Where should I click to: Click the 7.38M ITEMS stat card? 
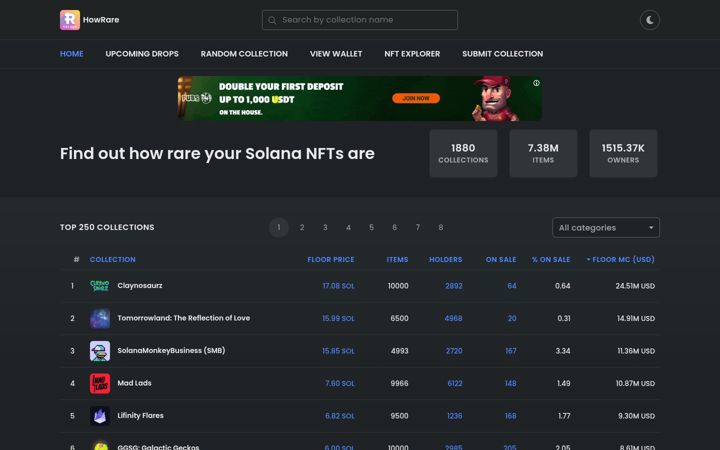pyautogui.click(x=543, y=153)
